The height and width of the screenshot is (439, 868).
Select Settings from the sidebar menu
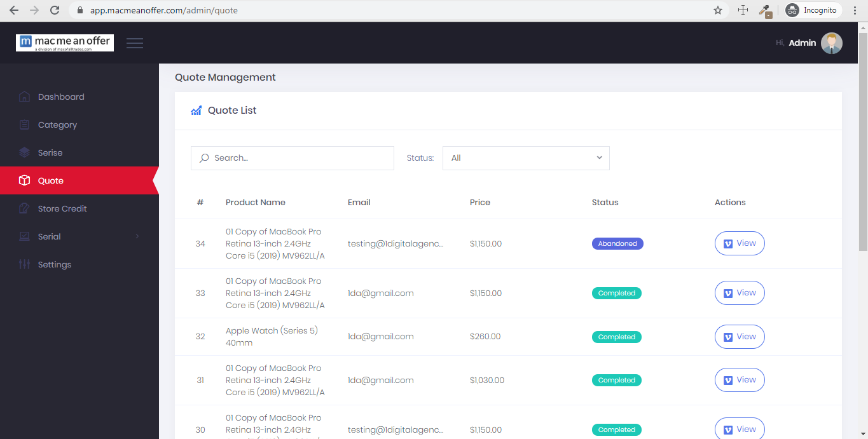[54, 264]
